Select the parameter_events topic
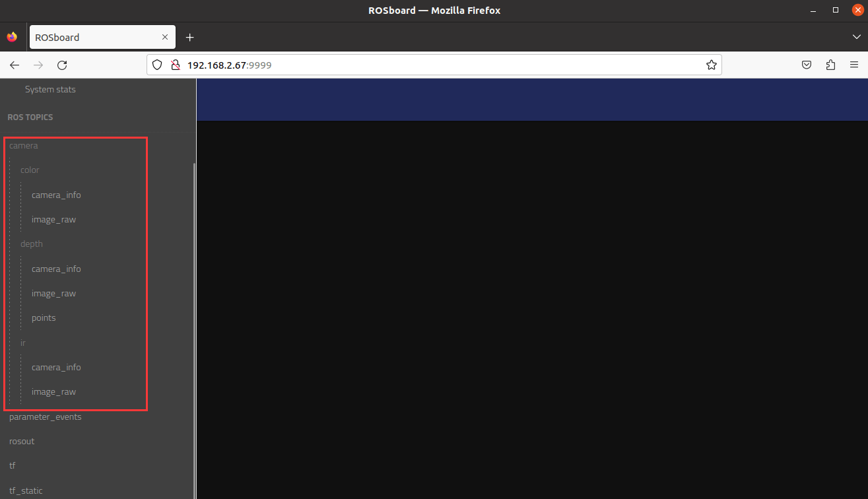This screenshot has width=868, height=499. [x=44, y=417]
